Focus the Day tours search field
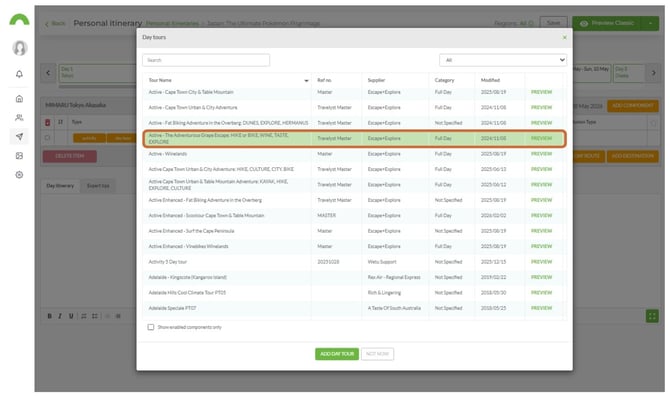Screen dimensions: 670x398 pyautogui.click(x=206, y=60)
